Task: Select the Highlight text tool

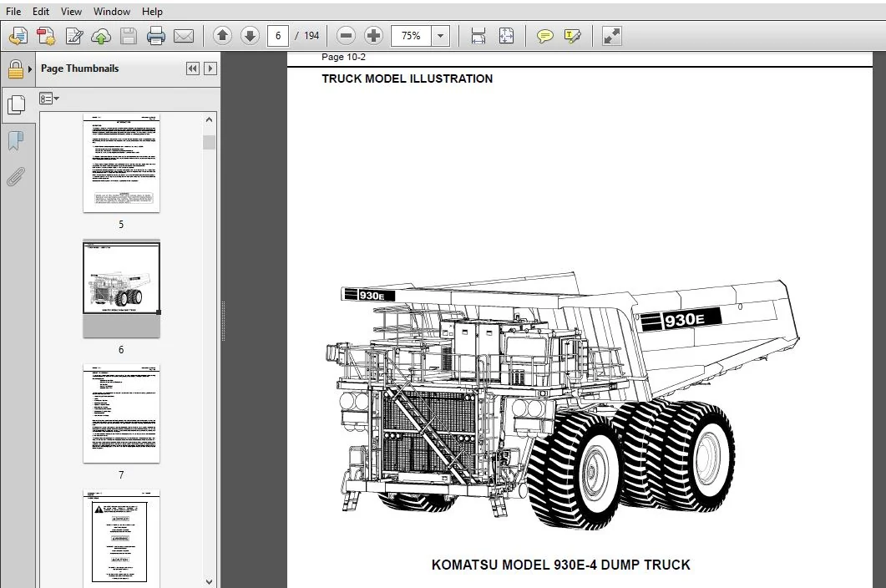Action: [x=572, y=37]
